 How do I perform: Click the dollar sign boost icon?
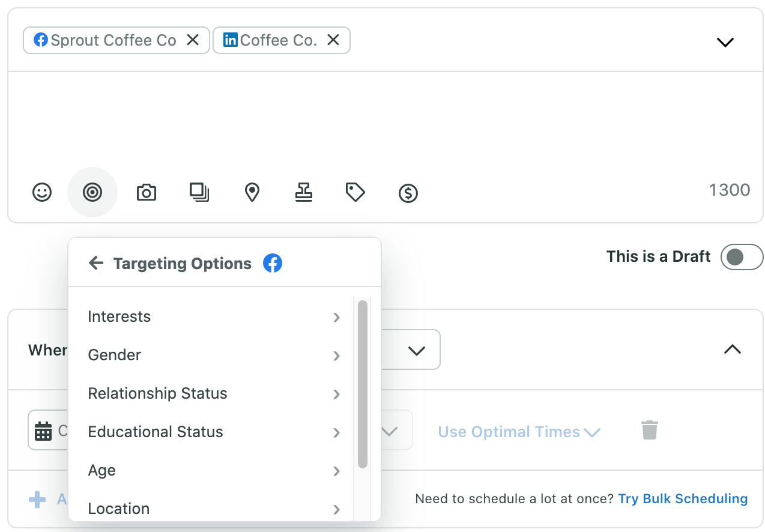pyautogui.click(x=408, y=193)
